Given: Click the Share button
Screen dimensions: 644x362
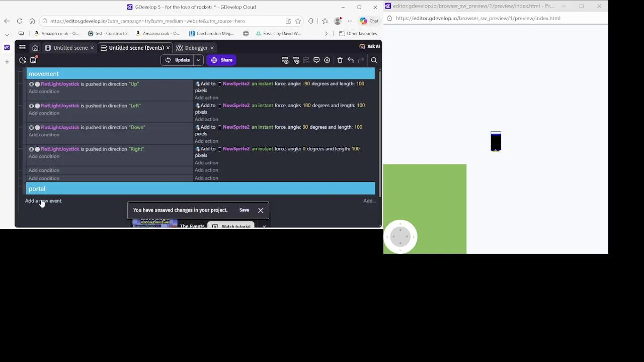Looking at the screenshot, I should [x=222, y=60].
